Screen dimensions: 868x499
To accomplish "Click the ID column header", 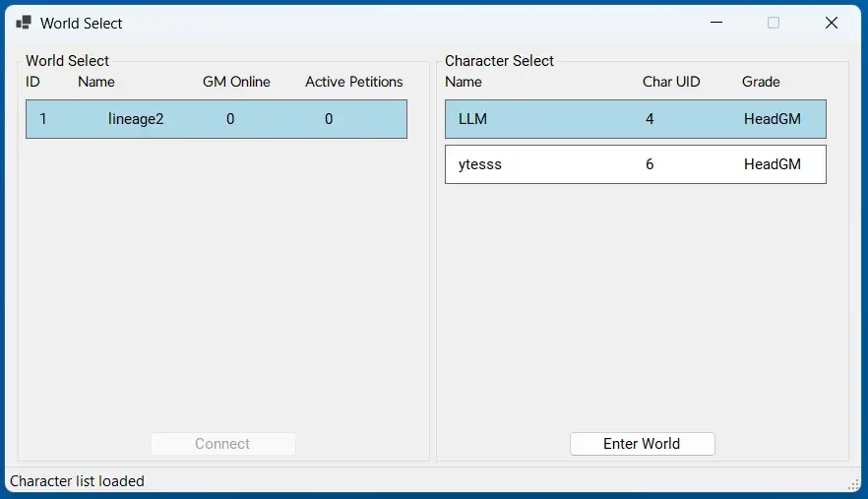I will click(x=32, y=82).
